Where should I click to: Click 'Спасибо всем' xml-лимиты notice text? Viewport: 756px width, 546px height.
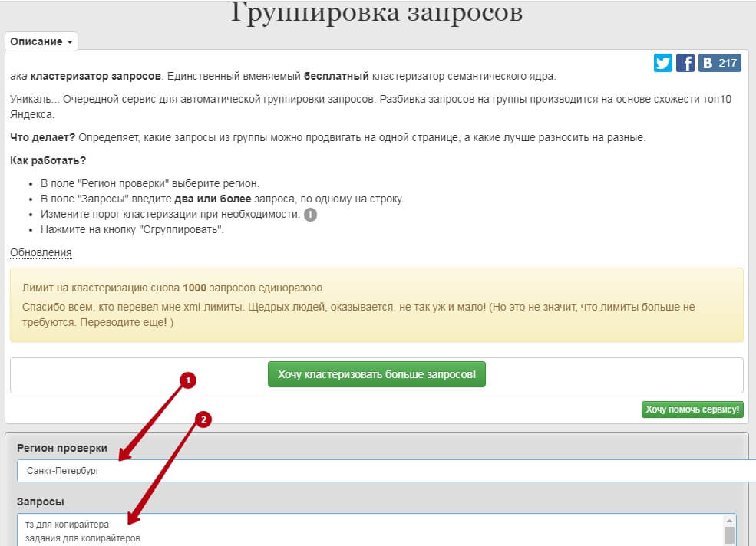coord(358,314)
